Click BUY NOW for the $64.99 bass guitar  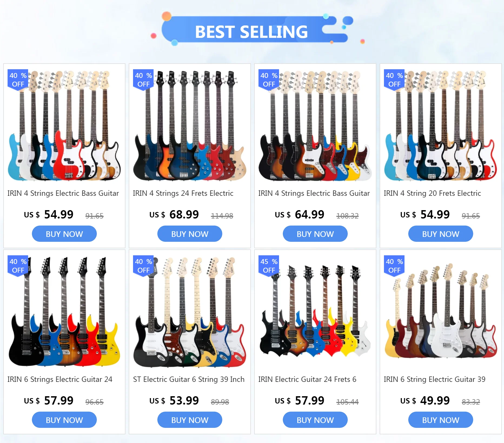pyautogui.click(x=315, y=234)
